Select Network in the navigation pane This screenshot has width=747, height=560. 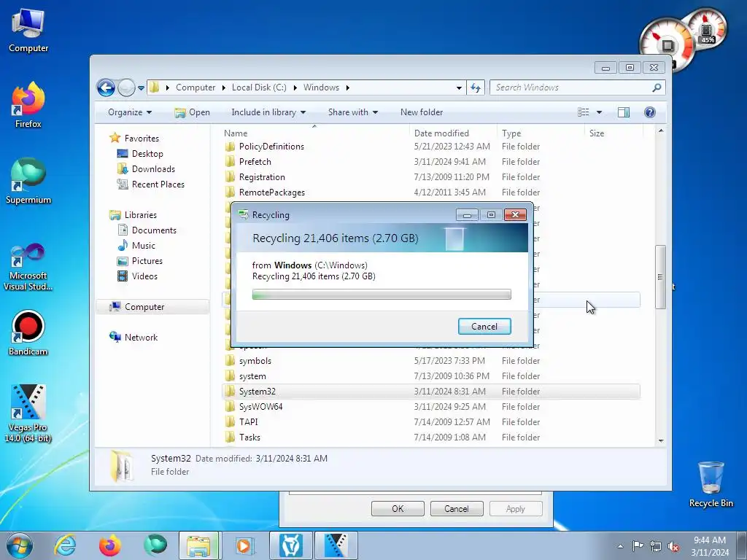coord(141,338)
